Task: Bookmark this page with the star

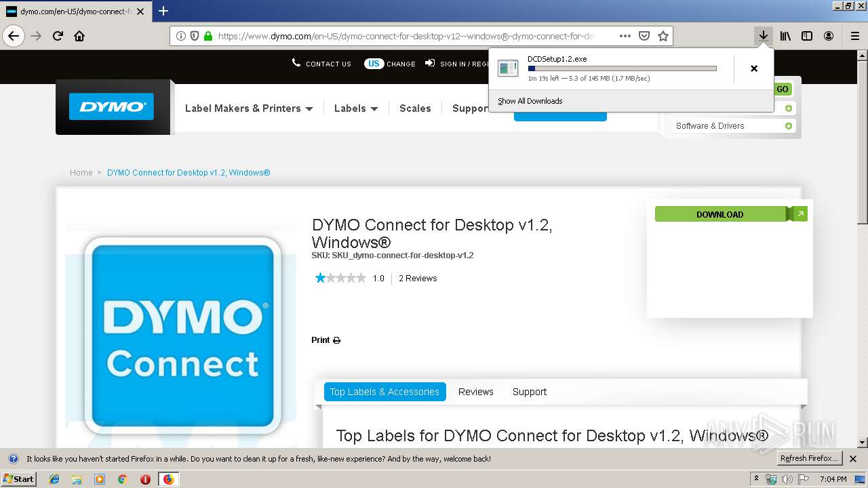Action: tap(663, 36)
